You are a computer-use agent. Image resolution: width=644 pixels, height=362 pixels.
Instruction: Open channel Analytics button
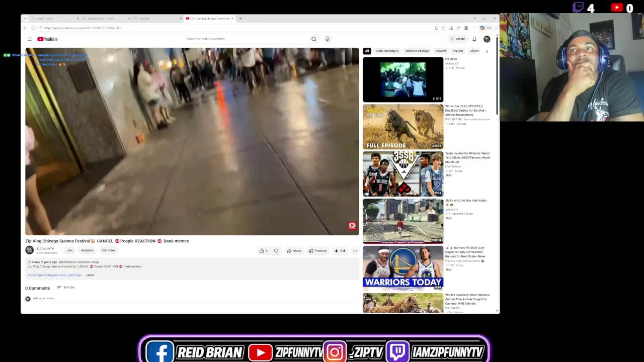pos(87,250)
